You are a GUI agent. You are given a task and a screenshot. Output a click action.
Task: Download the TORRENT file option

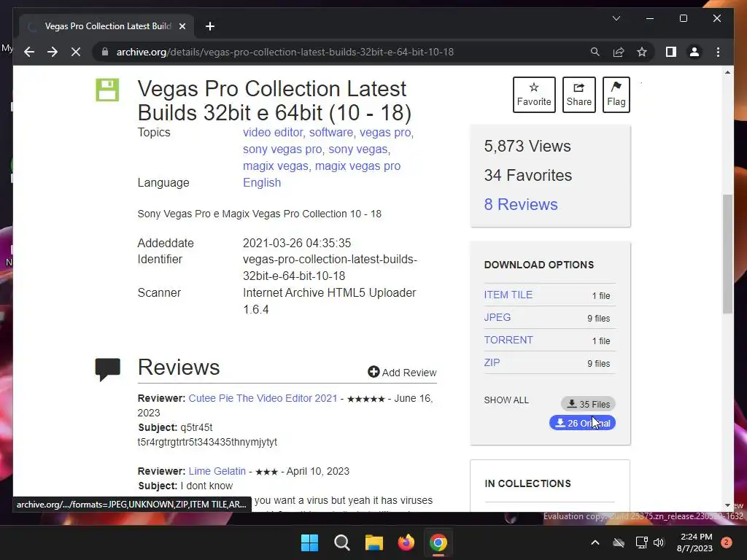(x=508, y=340)
